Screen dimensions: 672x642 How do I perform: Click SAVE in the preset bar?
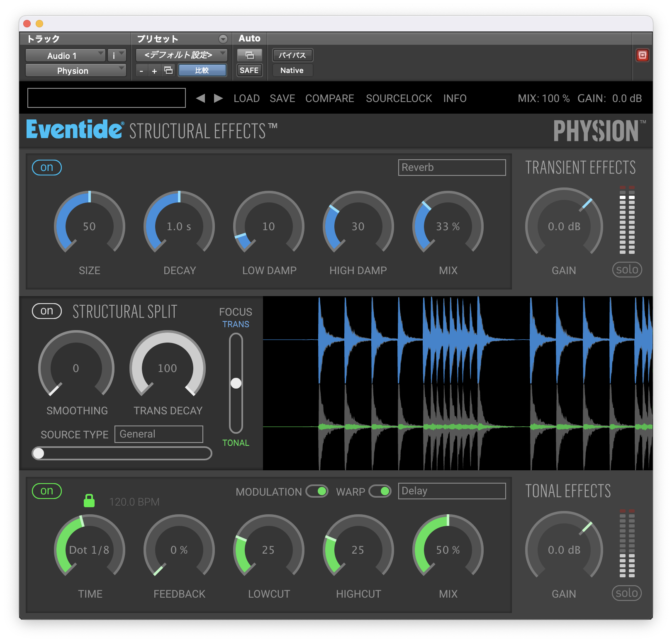(282, 98)
